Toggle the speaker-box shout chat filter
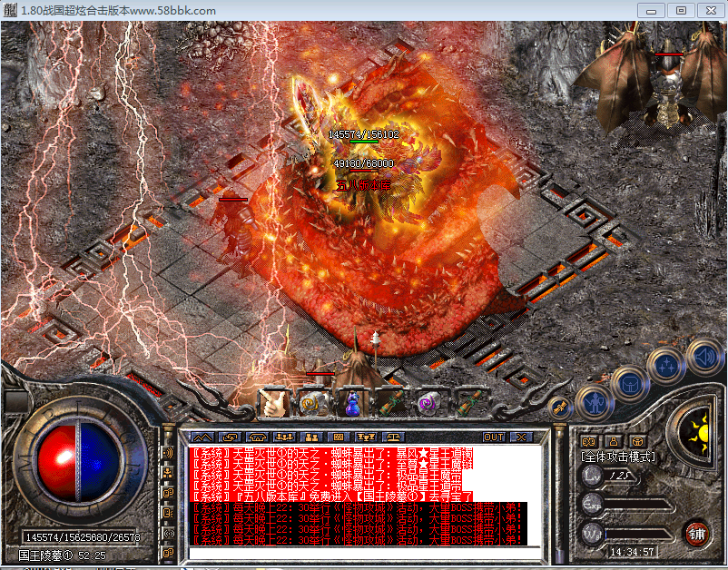The width and height of the screenshot is (728, 570). [168, 513]
